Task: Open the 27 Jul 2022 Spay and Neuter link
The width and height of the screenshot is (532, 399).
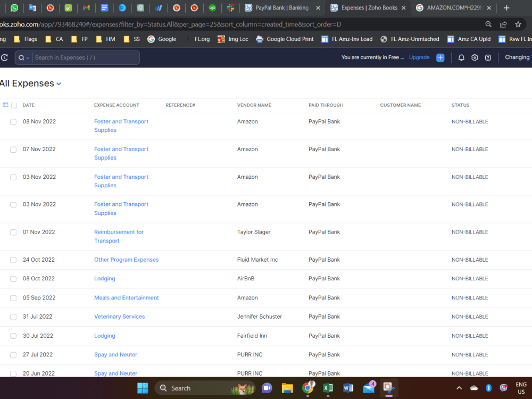Action: 115,354
